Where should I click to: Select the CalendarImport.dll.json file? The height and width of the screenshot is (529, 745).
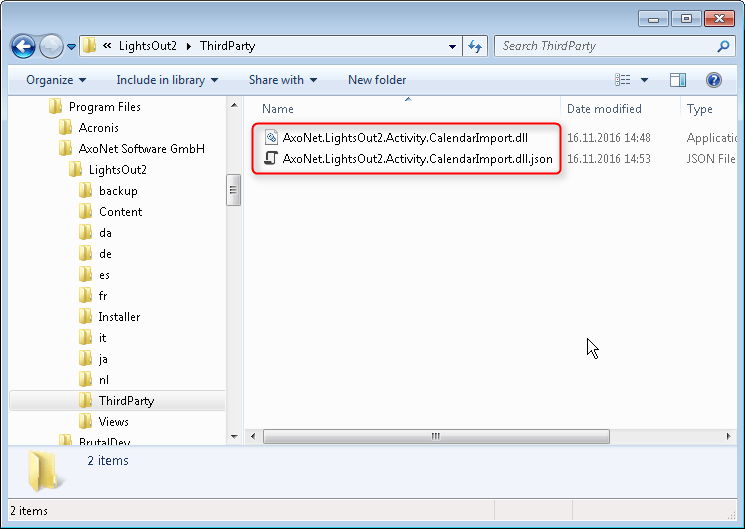tap(417, 159)
